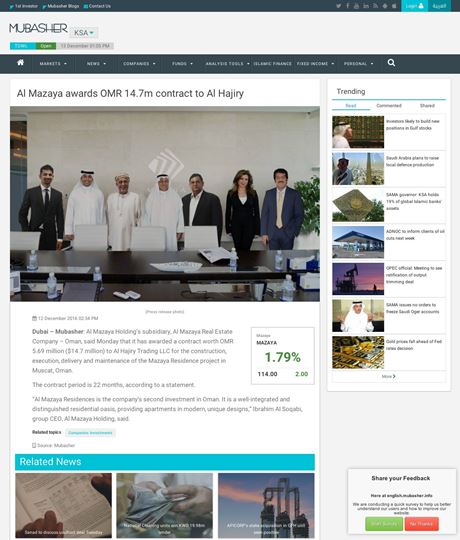Click the stock exchange board thumbnail in Trending

358,132
